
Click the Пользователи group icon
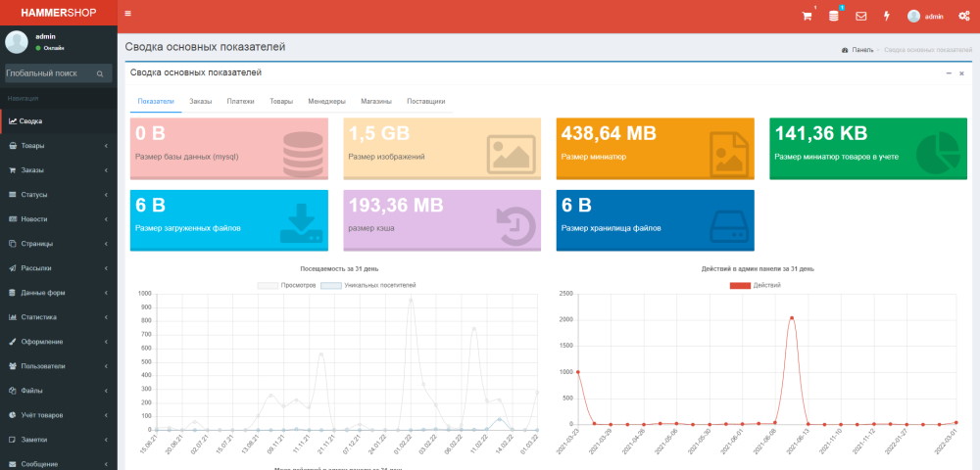13,366
